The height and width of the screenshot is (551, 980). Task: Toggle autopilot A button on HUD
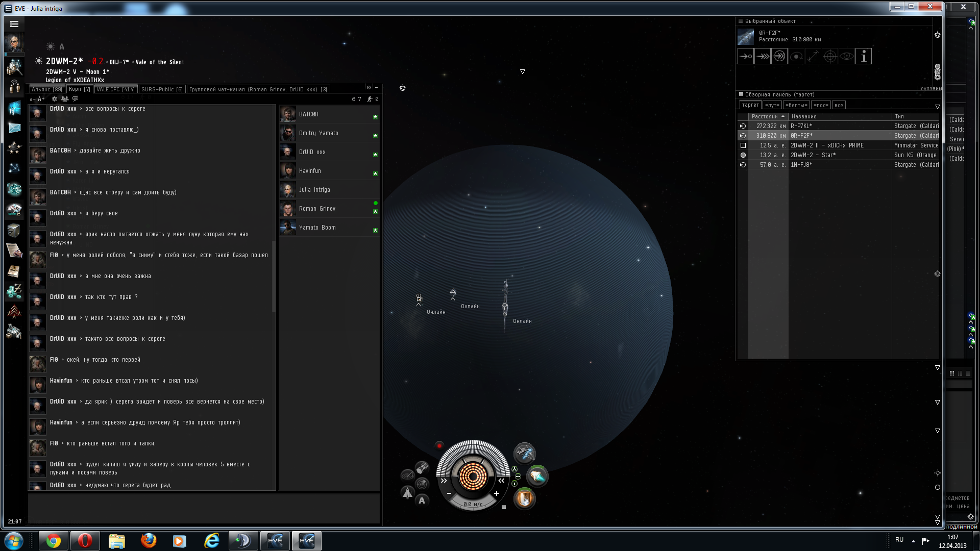click(422, 500)
